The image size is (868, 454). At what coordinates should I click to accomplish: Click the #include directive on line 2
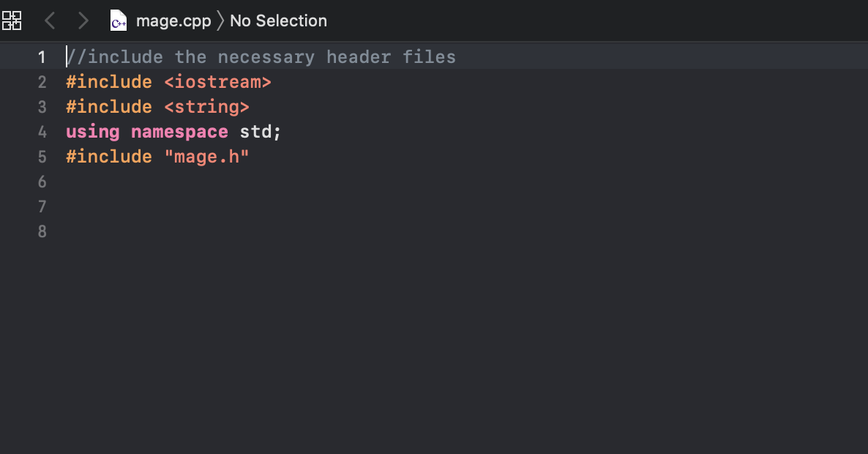(x=108, y=82)
